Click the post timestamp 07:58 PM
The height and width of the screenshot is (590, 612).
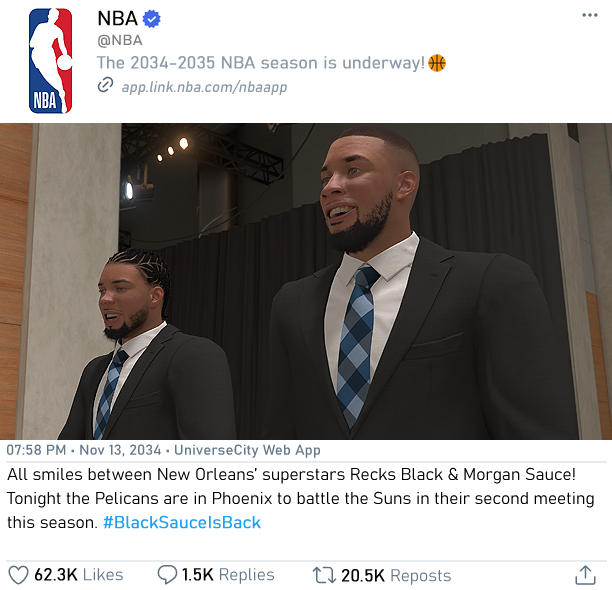36,450
